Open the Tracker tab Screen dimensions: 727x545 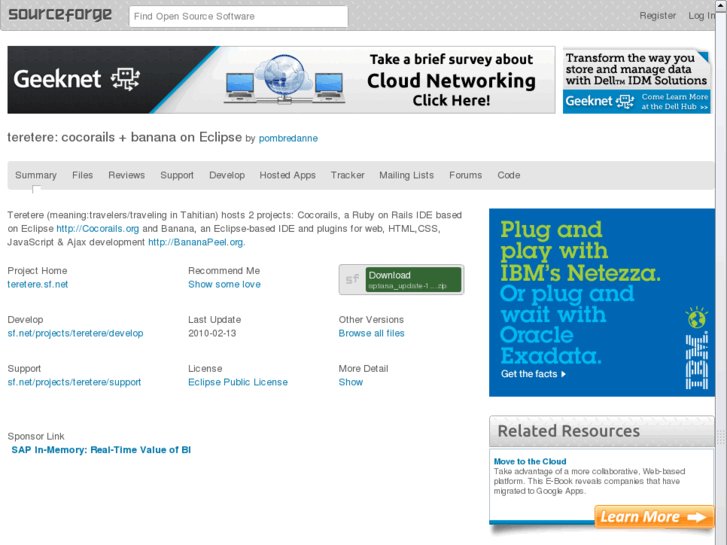point(347,175)
